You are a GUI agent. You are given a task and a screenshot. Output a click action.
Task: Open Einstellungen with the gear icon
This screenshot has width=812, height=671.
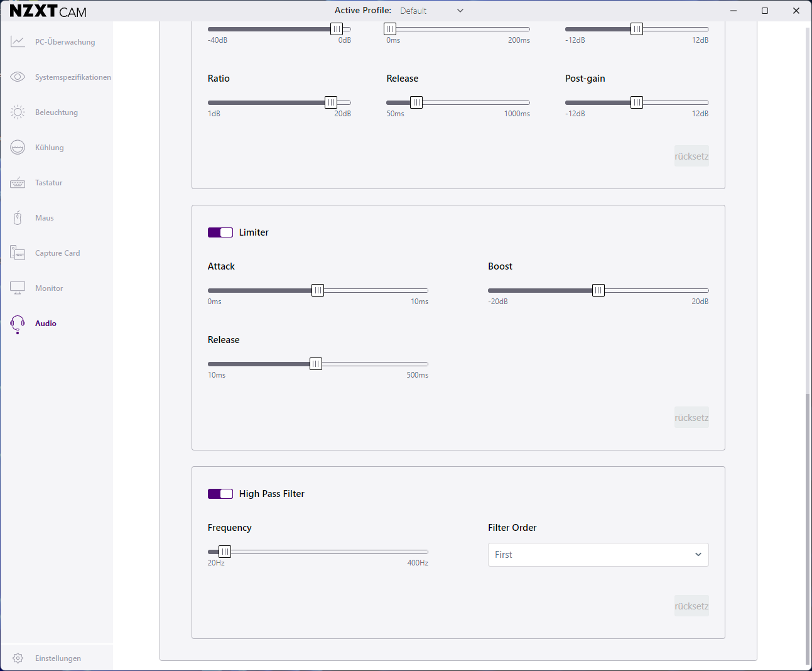click(18, 658)
